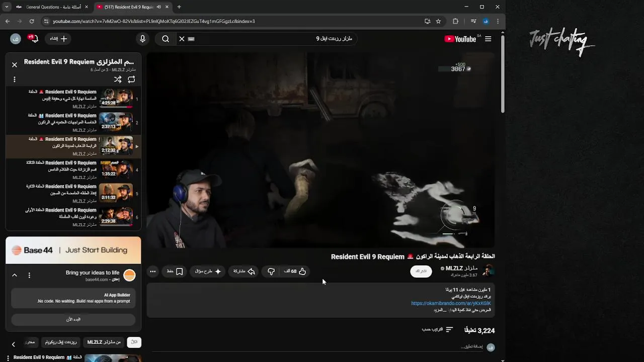Open playlist video 4 with 1:35:22 duration

tap(73, 170)
